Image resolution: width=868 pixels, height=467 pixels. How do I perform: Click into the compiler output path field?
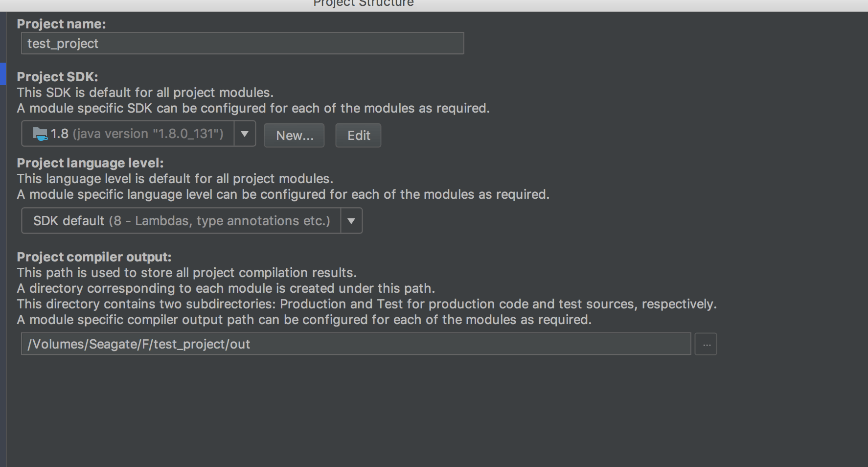pyautogui.click(x=356, y=344)
